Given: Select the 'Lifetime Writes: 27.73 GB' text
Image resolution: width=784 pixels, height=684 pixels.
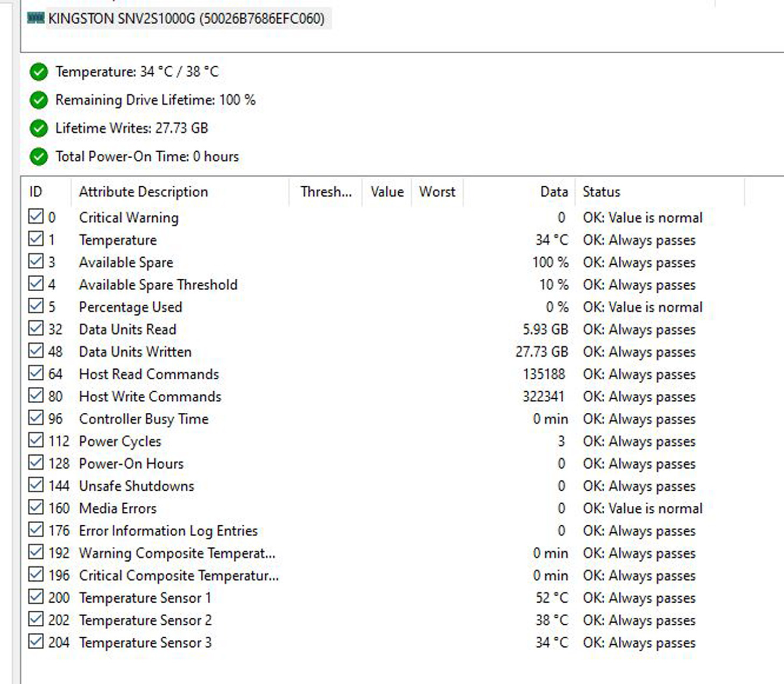Looking at the screenshot, I should [x=132, y=128].
